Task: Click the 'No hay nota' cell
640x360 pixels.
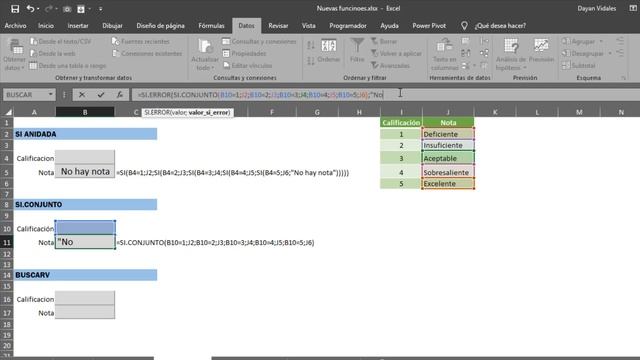Action: 85,171
